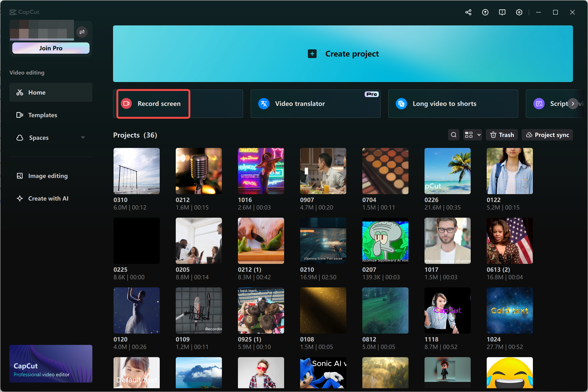This screenshot has height=392, width=588.
Task: Open the project named 0310
Action: tap(136, 171)
